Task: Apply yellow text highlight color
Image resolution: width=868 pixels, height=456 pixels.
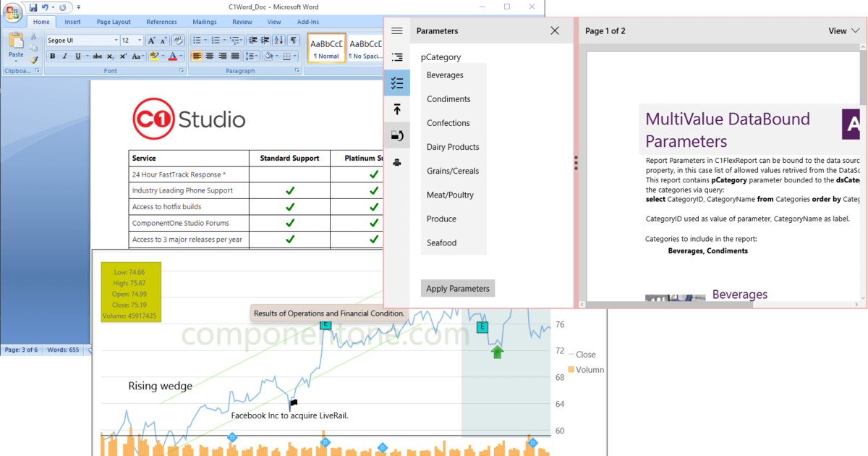Action: (153, 56)
